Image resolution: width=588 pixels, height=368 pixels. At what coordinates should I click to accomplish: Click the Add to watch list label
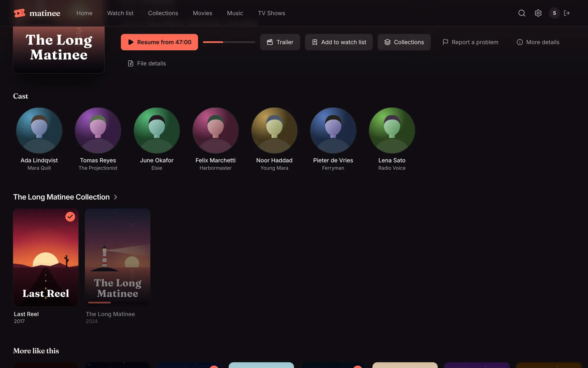pyautogui.click(x=344, y=42)
